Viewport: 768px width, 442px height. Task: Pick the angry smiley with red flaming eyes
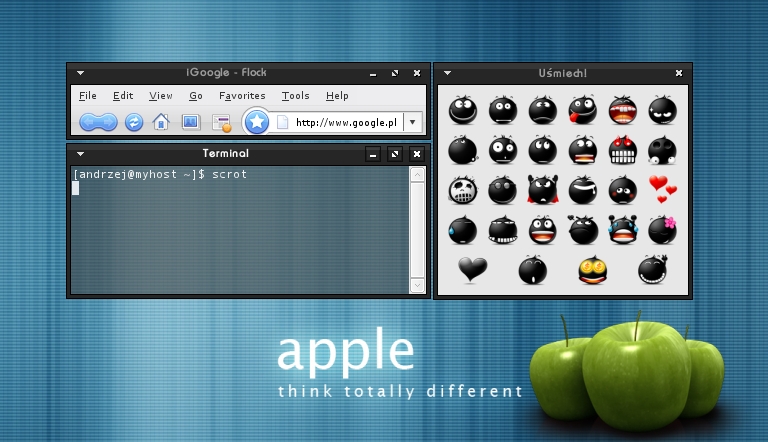(x=623, y=150)
